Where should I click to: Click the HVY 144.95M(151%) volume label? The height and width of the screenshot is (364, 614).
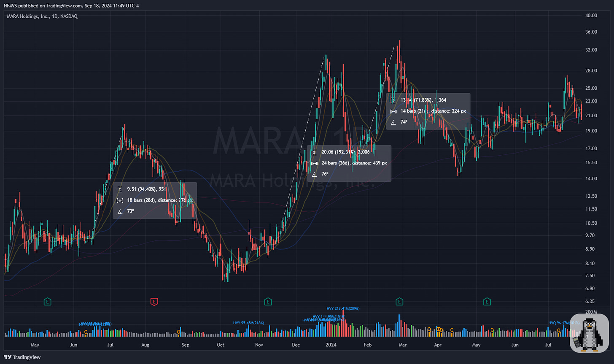(329, 316)
